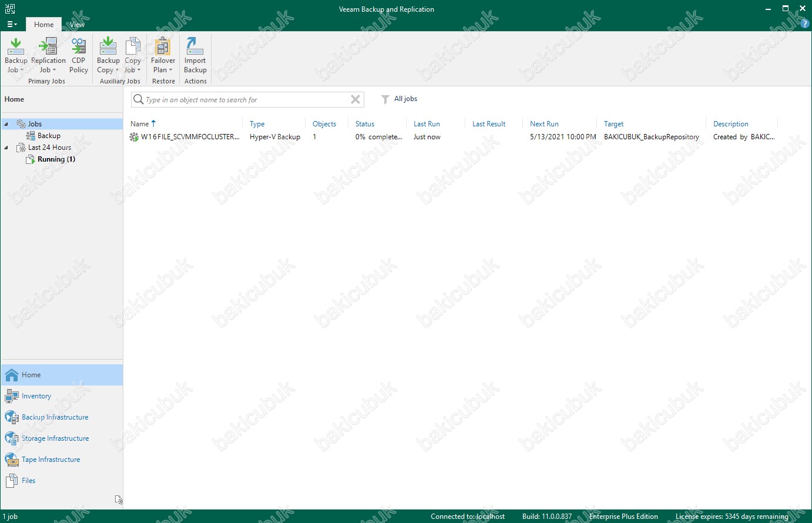Open the Inventory navigation pane
This screenshot has width=812, height=523.
pos(62,396)
